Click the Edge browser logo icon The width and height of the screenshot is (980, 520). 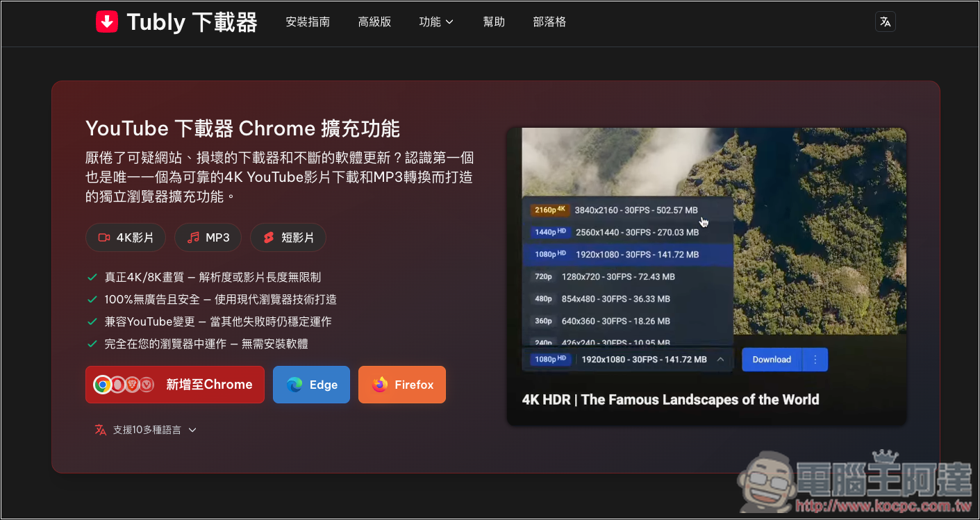[x=294, y=385]
